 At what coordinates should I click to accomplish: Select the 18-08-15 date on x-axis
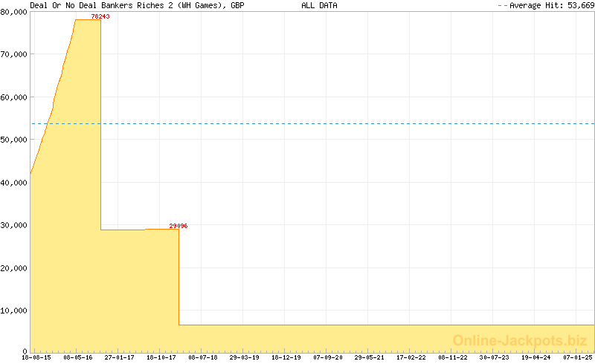click(x=35, y=357)
